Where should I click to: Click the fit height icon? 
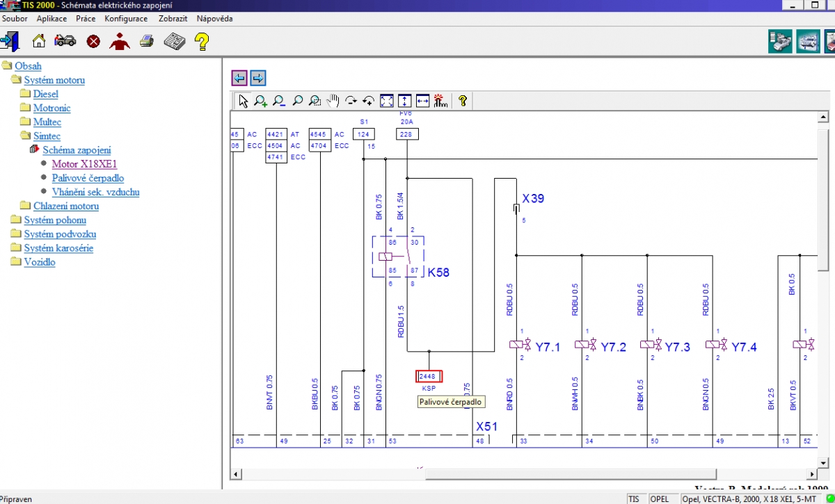[405, 101]
